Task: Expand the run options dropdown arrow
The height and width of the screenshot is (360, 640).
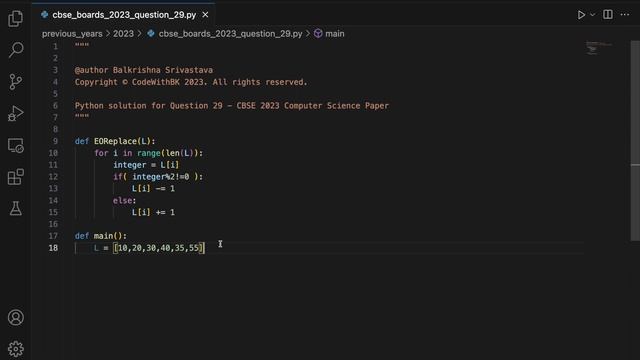Action: coord(593,15)
